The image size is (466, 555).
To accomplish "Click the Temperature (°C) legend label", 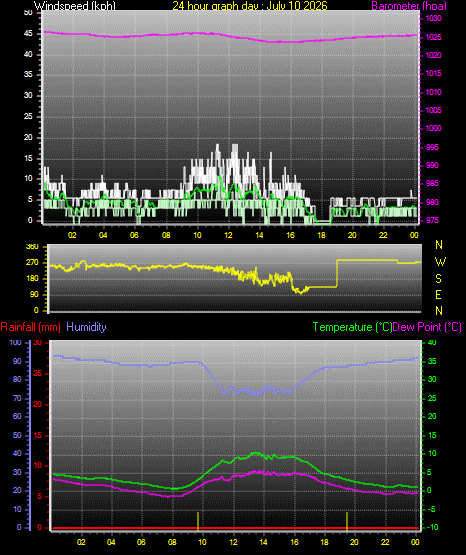I will click(352, 327).
